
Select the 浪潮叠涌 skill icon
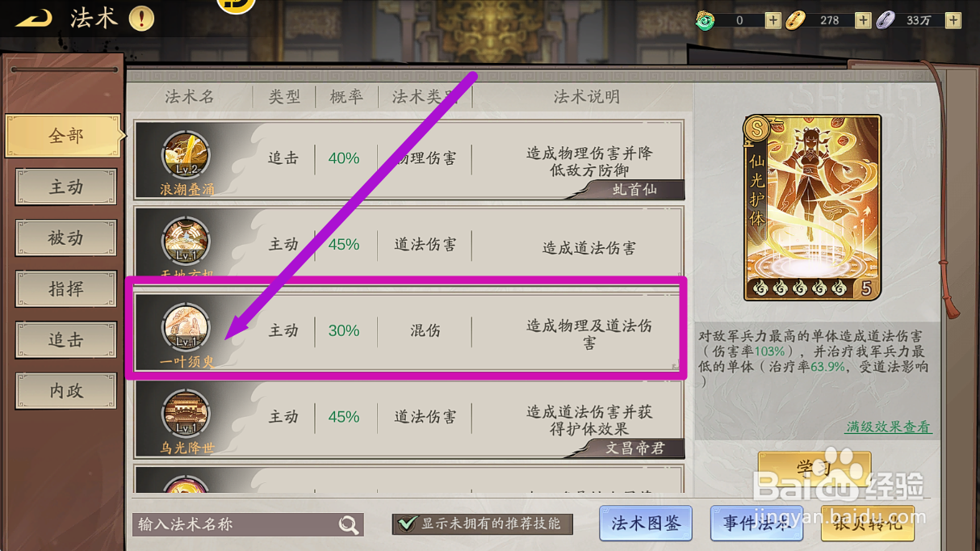pos(186,155)
